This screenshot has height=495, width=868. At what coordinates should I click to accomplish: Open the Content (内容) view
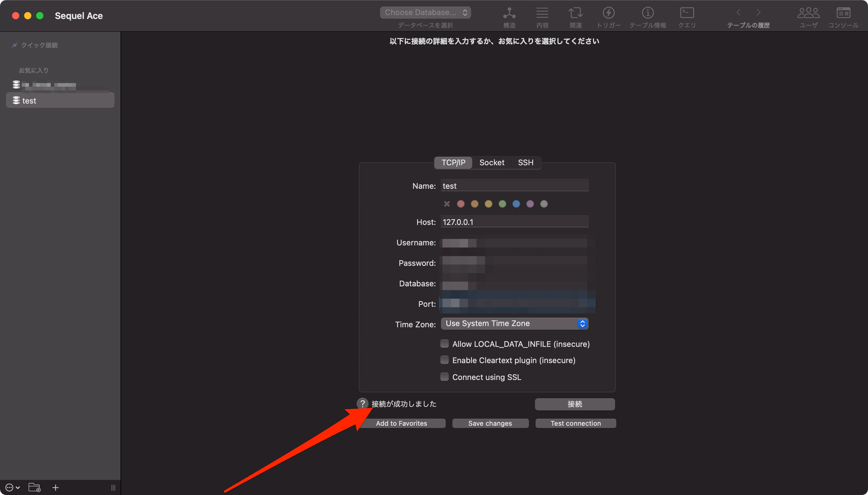542,17
